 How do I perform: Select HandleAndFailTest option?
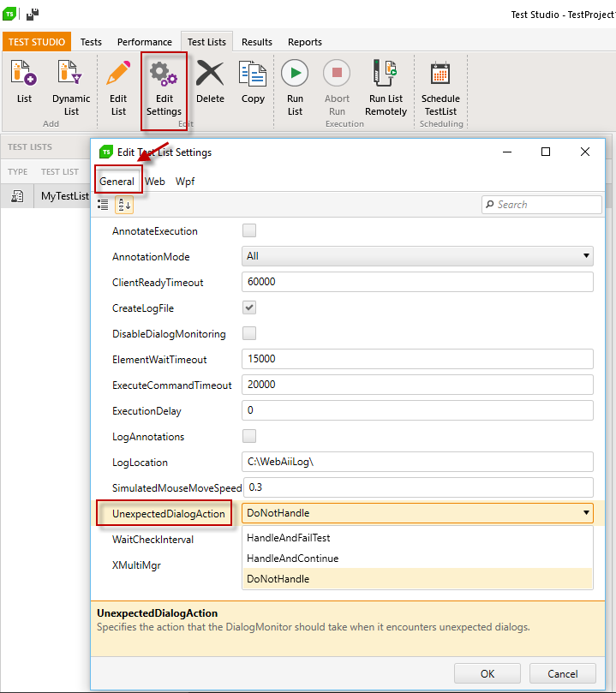click(417, 538)
